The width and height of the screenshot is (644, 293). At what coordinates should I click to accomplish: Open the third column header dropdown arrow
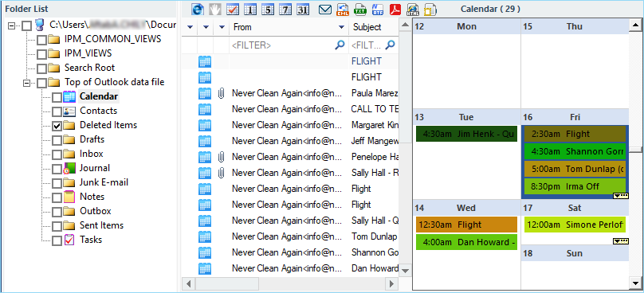[222, 28]
